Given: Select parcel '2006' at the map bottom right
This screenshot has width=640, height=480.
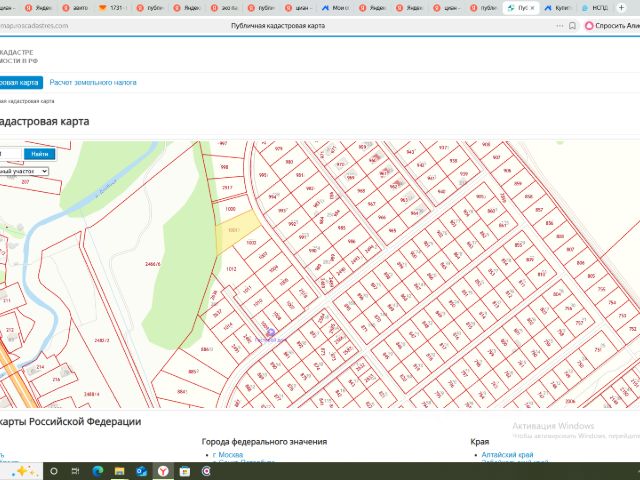Looking at the screenshot, I should (570, 401).
